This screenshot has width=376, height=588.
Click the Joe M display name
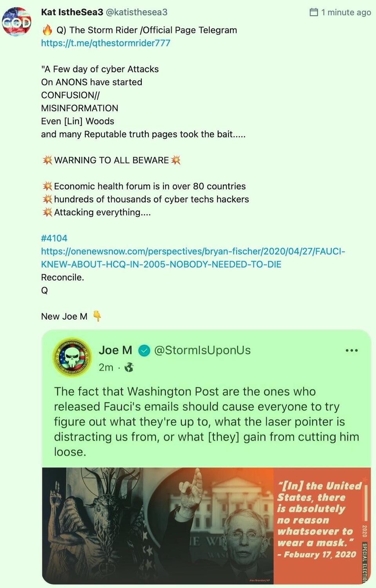[x=115, y=350]
